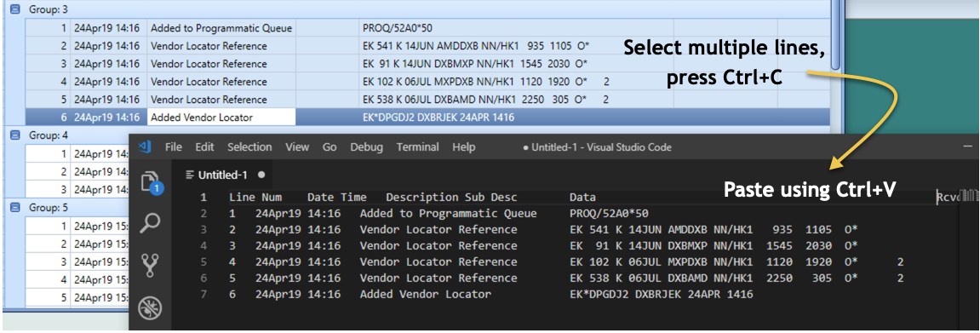Select grid row with 'EK 91 K 14JUN DXBMXP'
Screen dimensions: 980x333
click(x=427, y=64)
